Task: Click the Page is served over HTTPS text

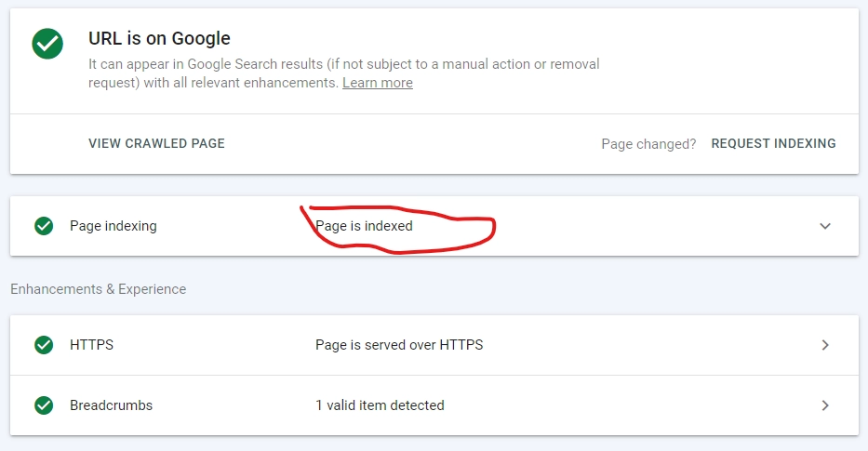Action: tap(399, 345)
